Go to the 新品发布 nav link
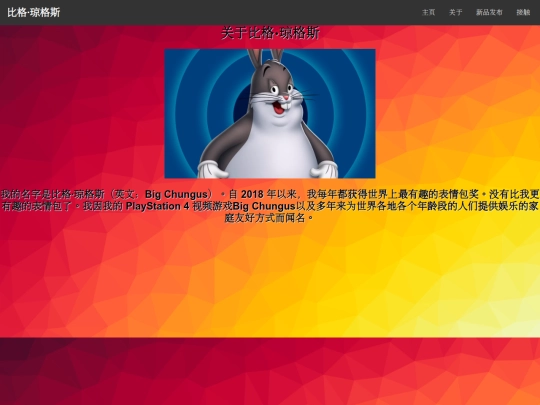Image resolution: width=540 pixels, height=405 pixels. coord(489,12)
